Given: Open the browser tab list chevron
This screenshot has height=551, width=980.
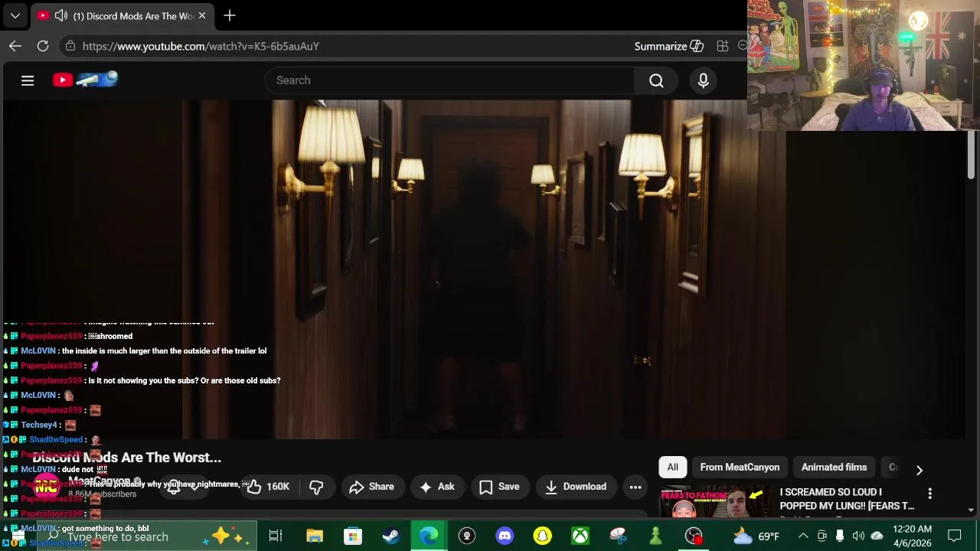Looking at the screenshot, I should point(15,15).
